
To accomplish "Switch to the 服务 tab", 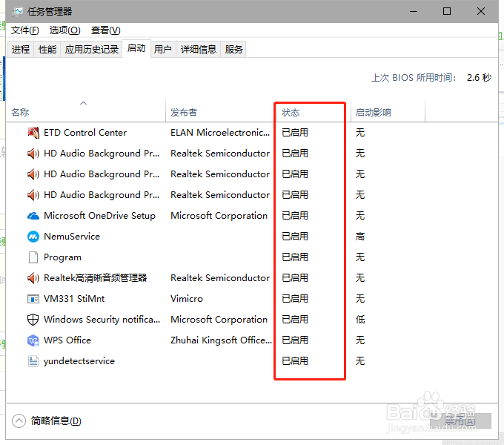I will pos(233,50).
